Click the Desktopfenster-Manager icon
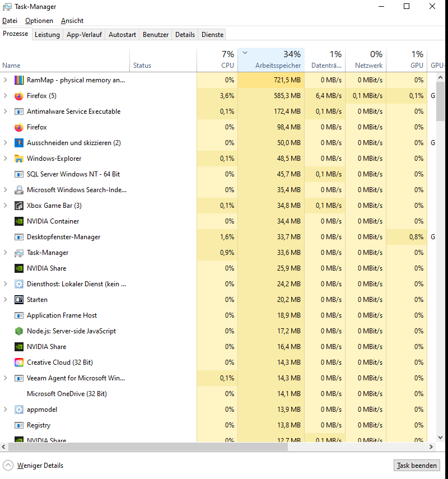Screen dimensions: 448x479 (19, 237)
